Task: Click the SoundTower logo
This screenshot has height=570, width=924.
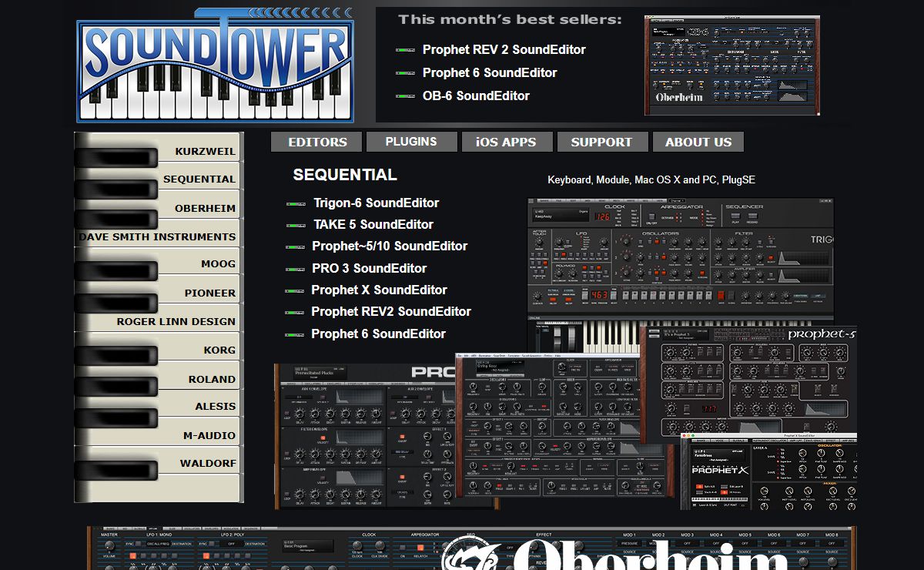Action: tap(215, 65)
